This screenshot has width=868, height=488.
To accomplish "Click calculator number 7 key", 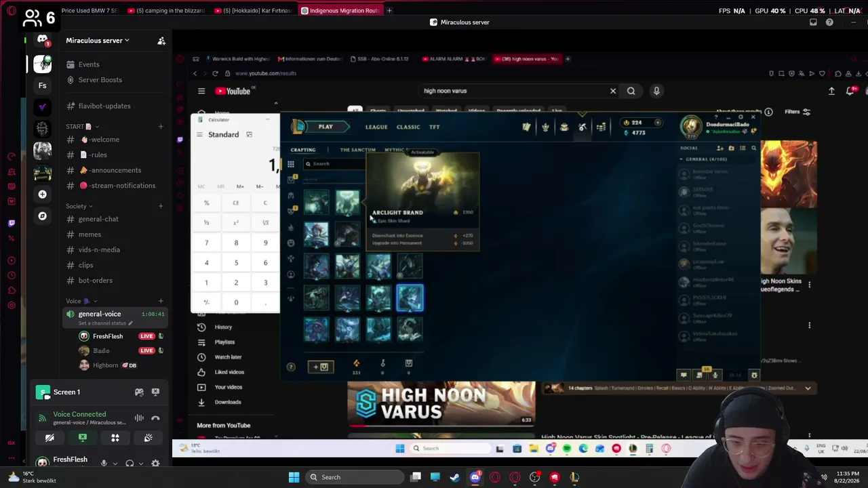I will (x=207, y=243).
